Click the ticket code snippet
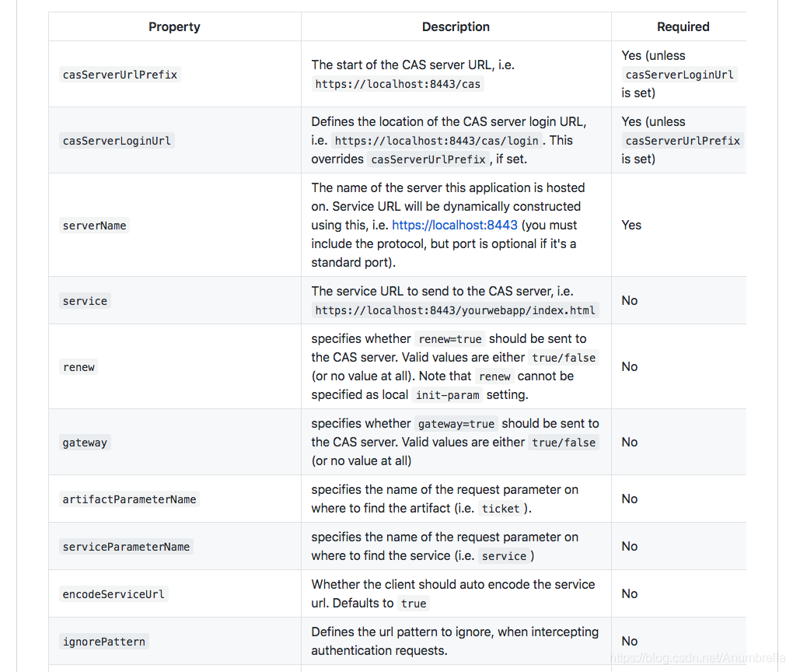793x672 pixels. tap(500, 509)
